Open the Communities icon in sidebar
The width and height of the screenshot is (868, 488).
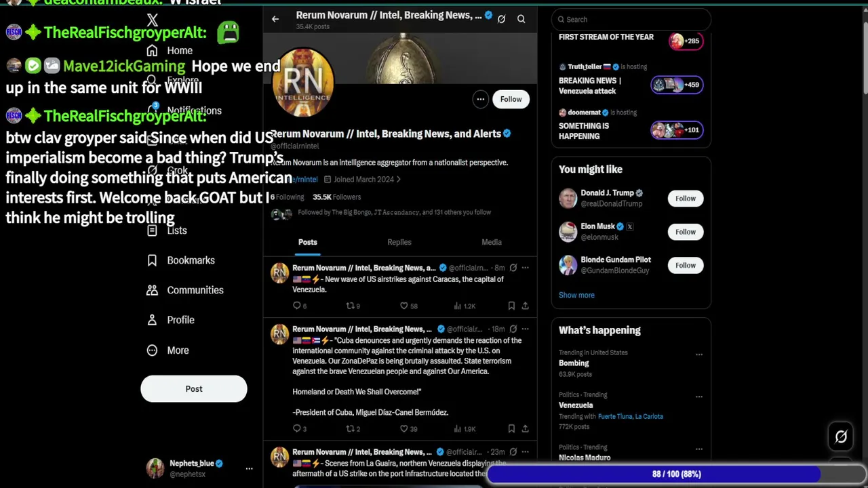(152, 290)
